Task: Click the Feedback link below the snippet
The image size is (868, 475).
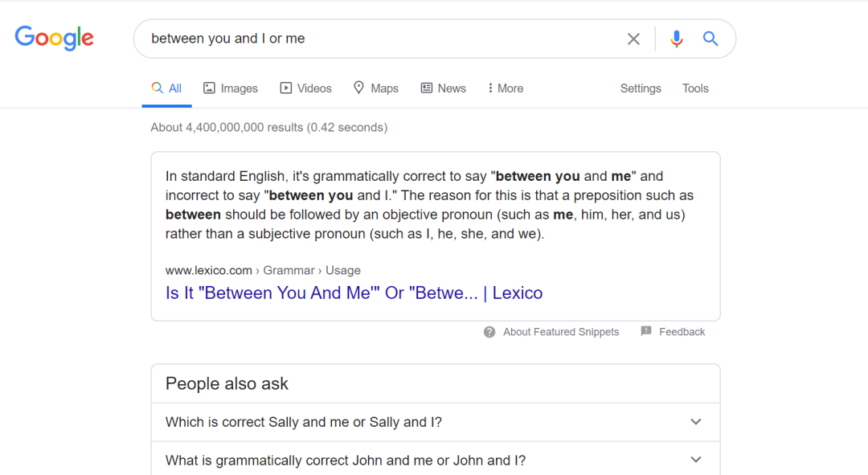Action: 682,332
